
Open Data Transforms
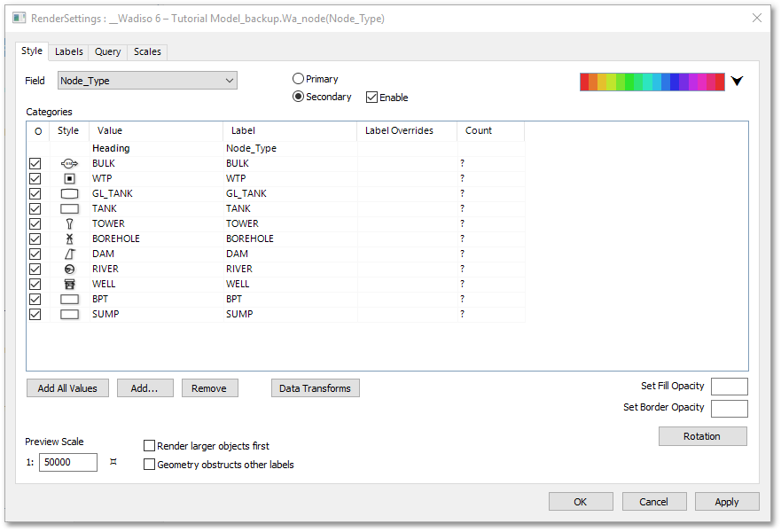point(316,388)
